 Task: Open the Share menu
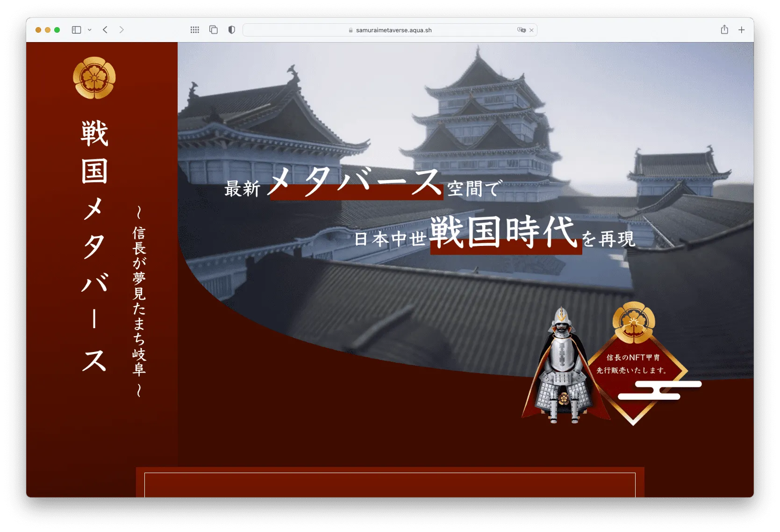tap(724, 30)
